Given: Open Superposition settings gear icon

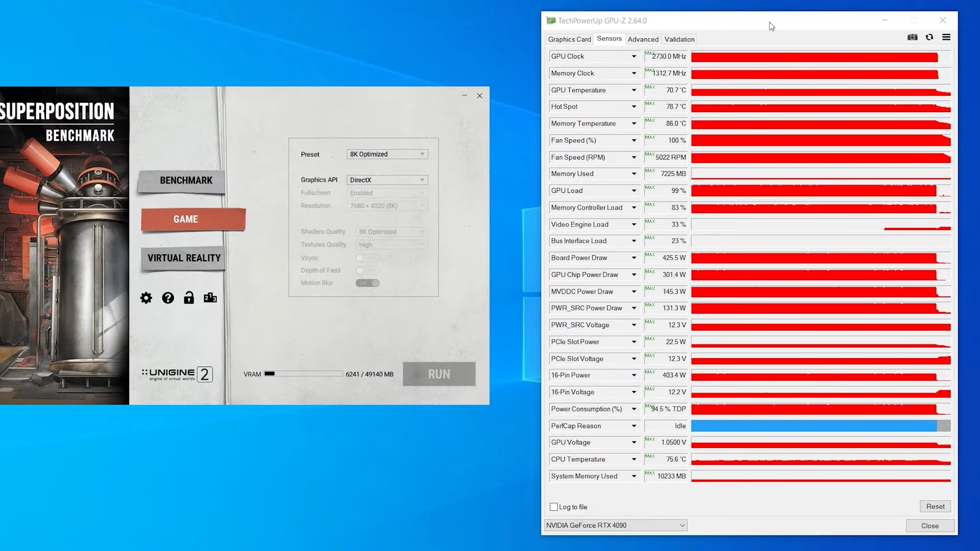Looking at the screenshot, I should (146, 298).
